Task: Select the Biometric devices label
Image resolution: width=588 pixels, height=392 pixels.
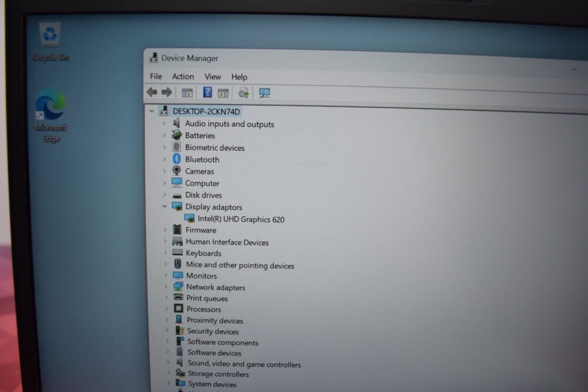Action: (x=215, y=148)
